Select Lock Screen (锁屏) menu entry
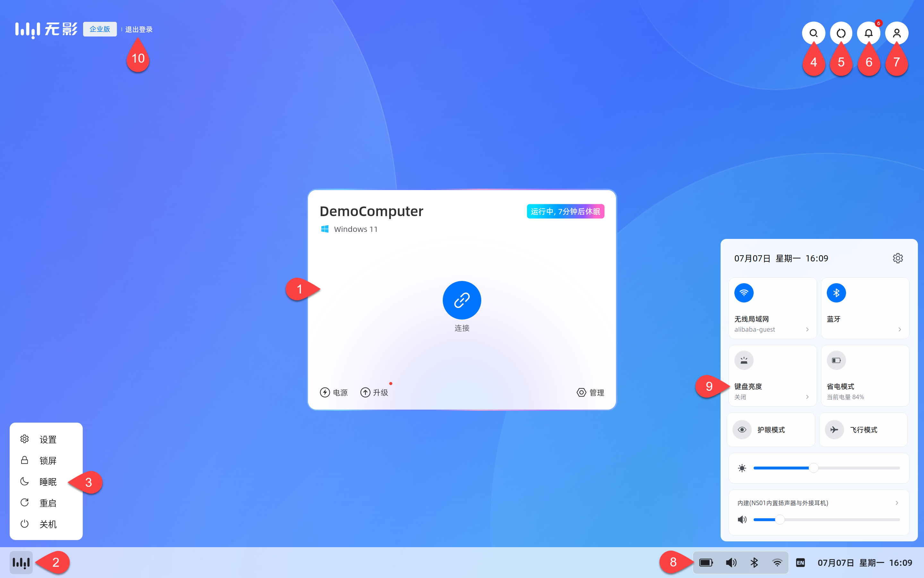 pyautogui.click(x=46, y=460)
